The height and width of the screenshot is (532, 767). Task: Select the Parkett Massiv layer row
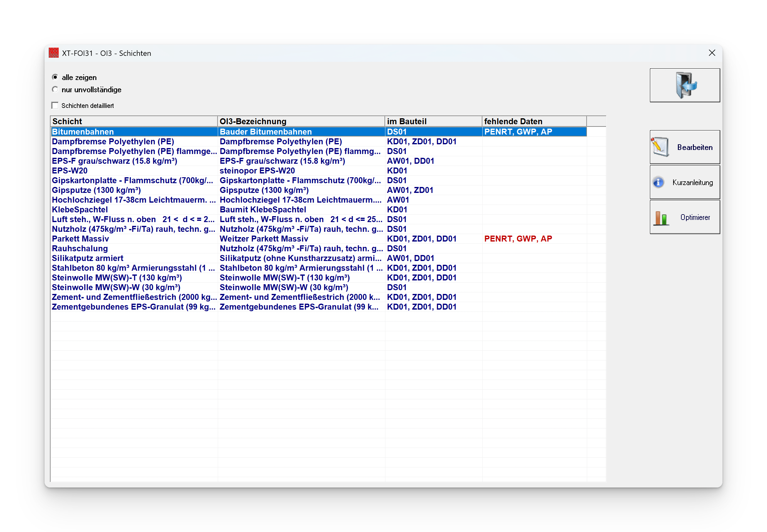coord(80,239)
